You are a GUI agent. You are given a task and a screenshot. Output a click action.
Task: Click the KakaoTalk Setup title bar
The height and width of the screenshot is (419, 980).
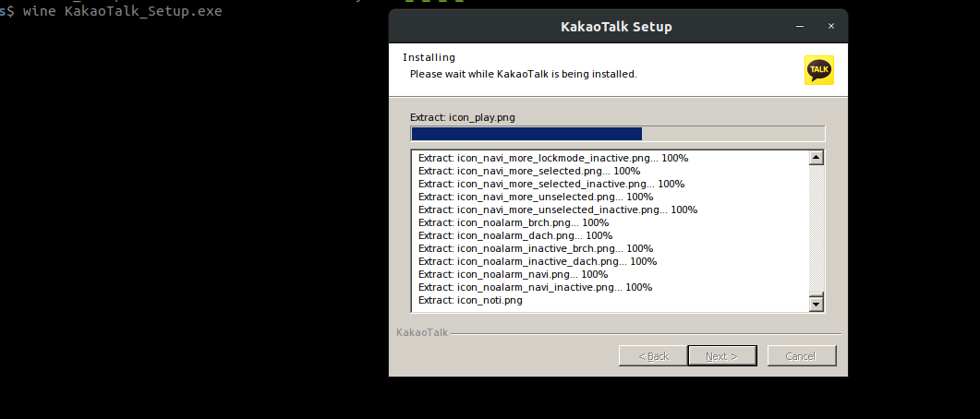coord(616,26)
